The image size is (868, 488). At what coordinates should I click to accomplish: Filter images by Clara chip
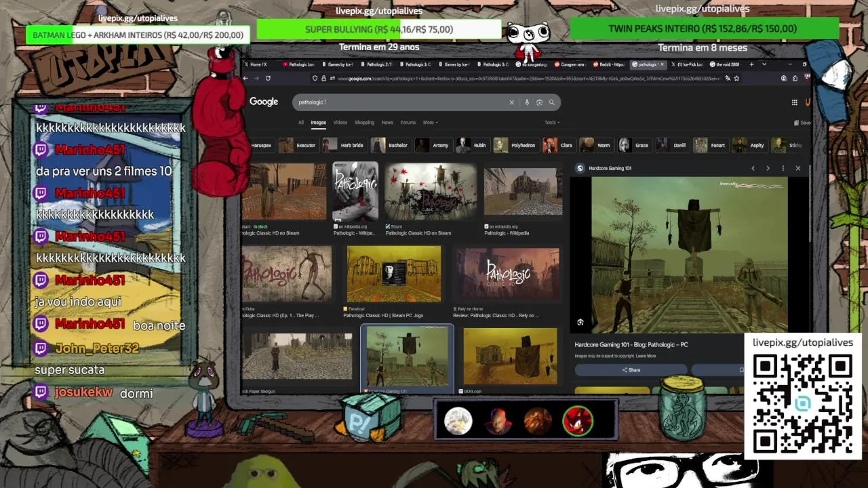coord(559,145)
